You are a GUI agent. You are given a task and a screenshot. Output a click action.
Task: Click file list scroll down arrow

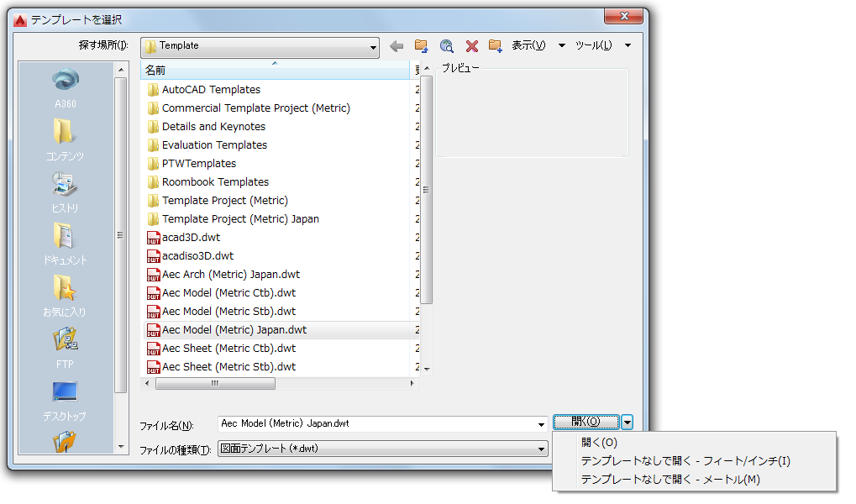pyautogui.click(x=427, y=370)
